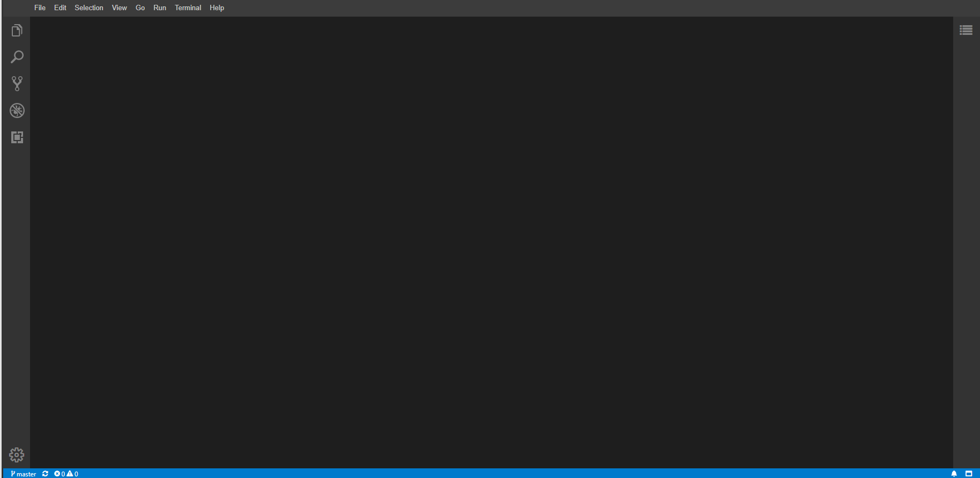Open the Extensions view icon
The width and height of the screenshot is (980, 478).
coord(17,137)
